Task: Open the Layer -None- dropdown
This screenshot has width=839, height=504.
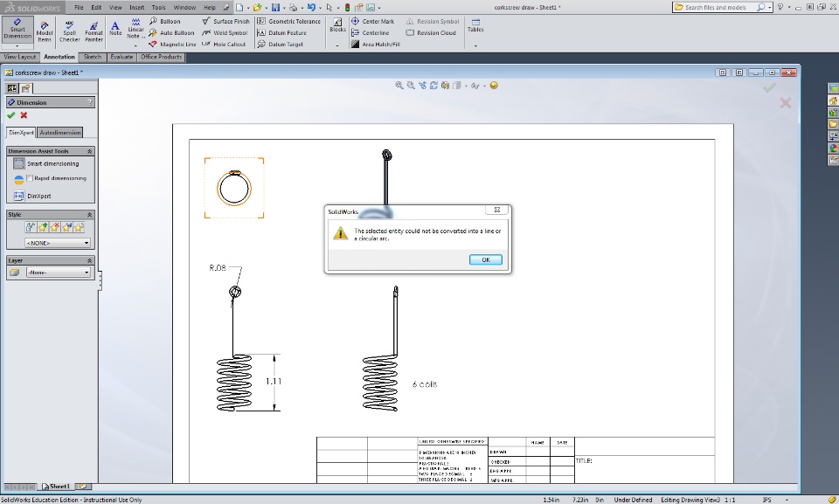Action: [58, 273]
